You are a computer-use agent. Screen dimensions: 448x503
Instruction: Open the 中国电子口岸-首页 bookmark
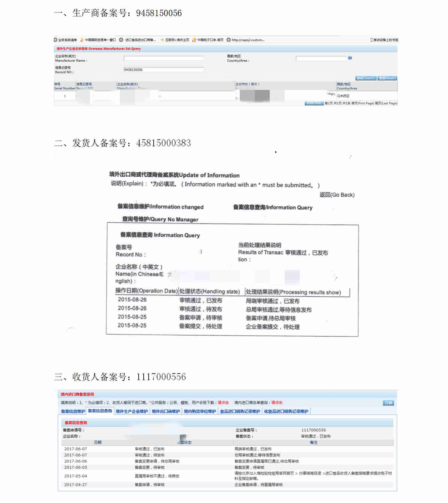pos(208,40)
